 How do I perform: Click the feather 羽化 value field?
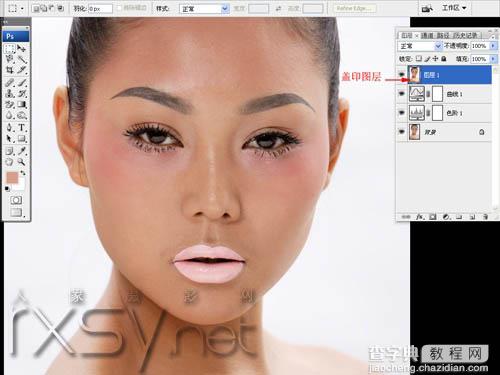[x=100, y=9]
